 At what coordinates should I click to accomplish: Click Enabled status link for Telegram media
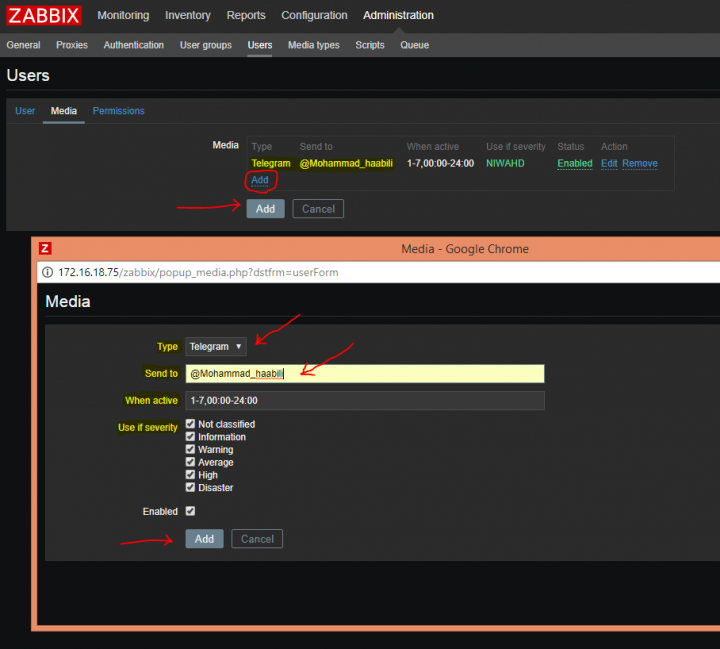[575, 164]
